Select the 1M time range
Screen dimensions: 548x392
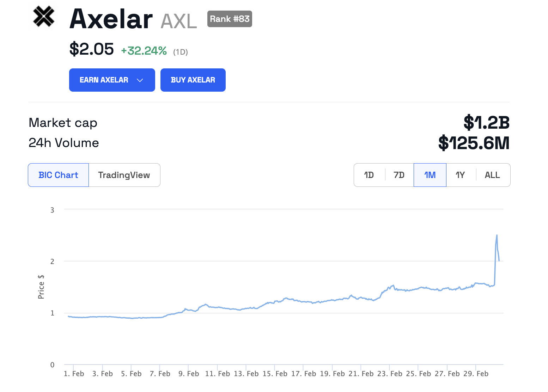tap(430, 175)
